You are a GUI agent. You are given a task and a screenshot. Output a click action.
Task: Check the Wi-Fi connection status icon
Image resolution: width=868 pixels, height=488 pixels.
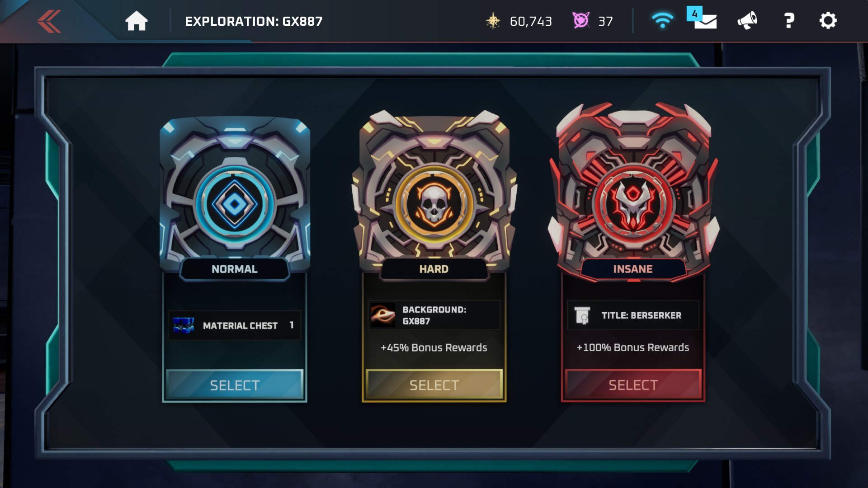(x=662, y=21)
